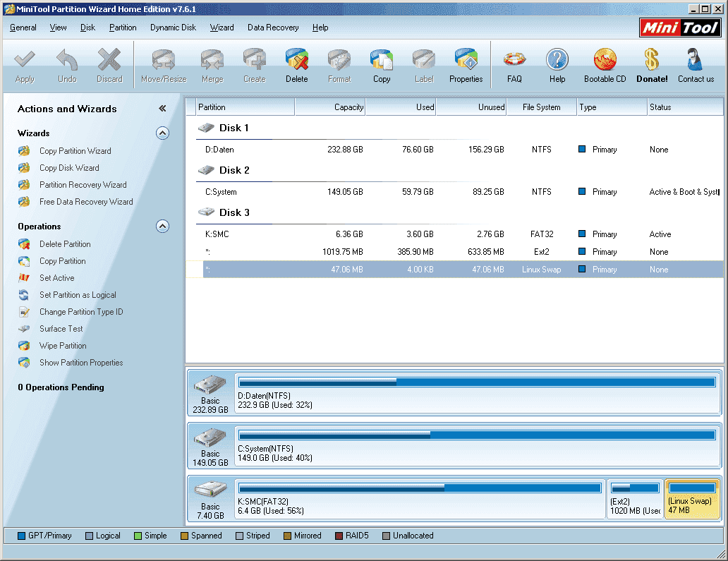Click the K:SMC FAT32 usage bar
Viewport: 728px width, 561px height.
point(420,488)
